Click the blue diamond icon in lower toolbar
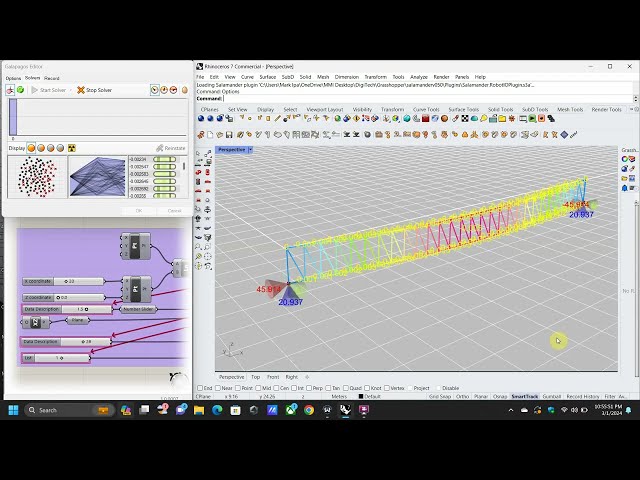The height and width of the screenshot is (480, 640). (564, 134)
